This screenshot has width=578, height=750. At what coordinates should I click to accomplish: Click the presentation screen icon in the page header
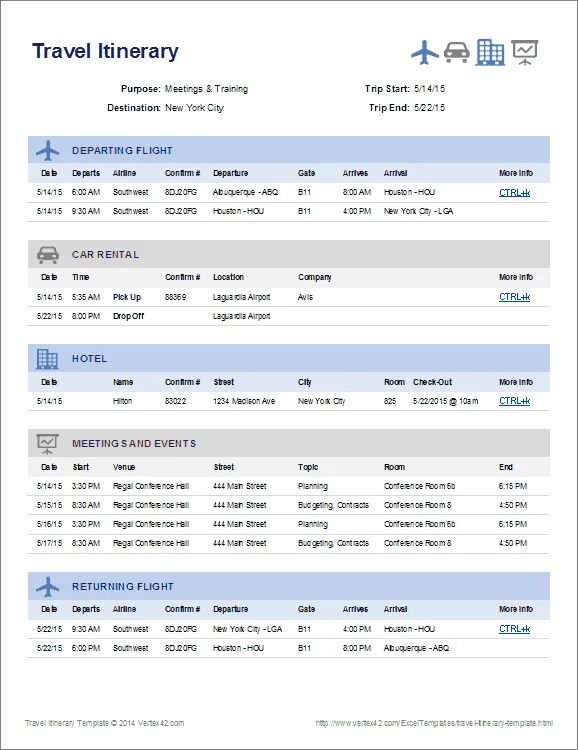524,52
